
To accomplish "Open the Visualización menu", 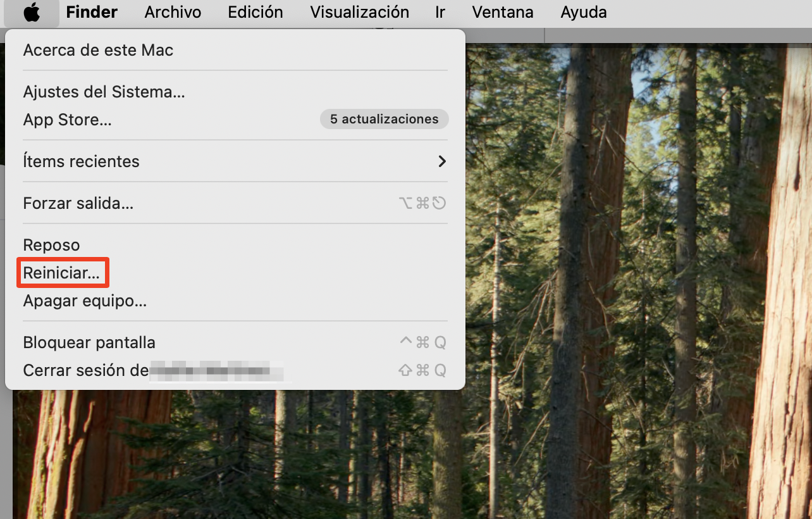I will (359, 12).
